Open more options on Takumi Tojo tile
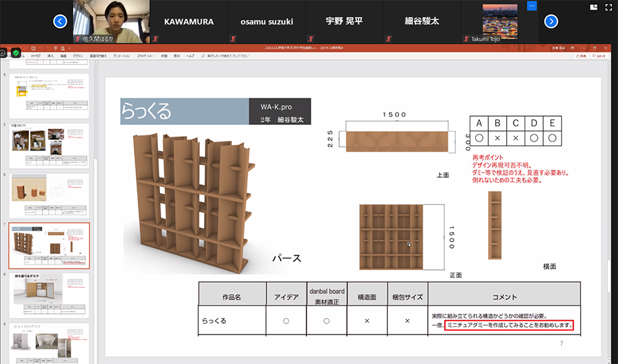This screenshot has width=618, height=364. pyautogui.click(x=531, y=6)
